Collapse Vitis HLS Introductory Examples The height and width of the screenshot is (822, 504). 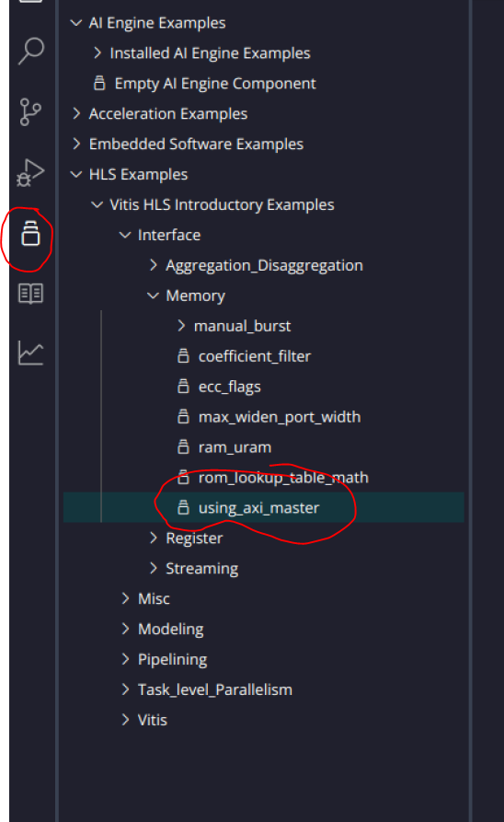pos(97,204)
